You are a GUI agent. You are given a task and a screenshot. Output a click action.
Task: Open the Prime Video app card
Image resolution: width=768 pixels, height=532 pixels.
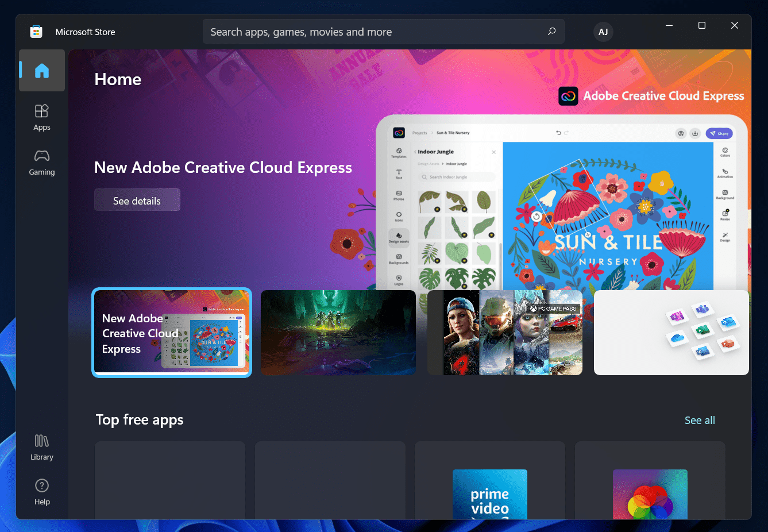[490, 481]
